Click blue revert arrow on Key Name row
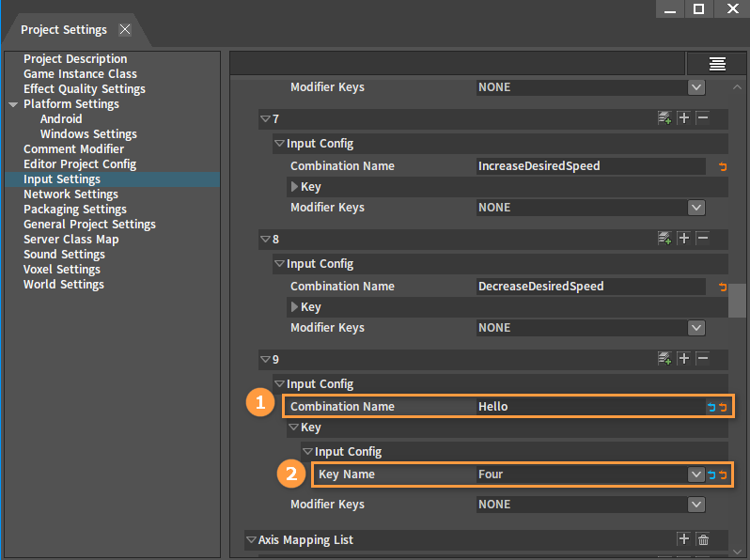Screen dimensions: 750x560 (x=711, y=474)
